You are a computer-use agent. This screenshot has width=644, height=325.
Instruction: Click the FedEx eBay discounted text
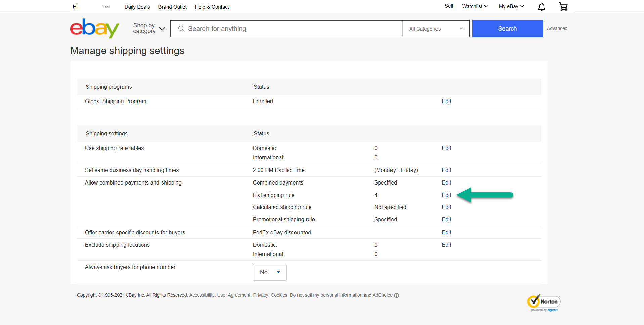tap(282, 232)
